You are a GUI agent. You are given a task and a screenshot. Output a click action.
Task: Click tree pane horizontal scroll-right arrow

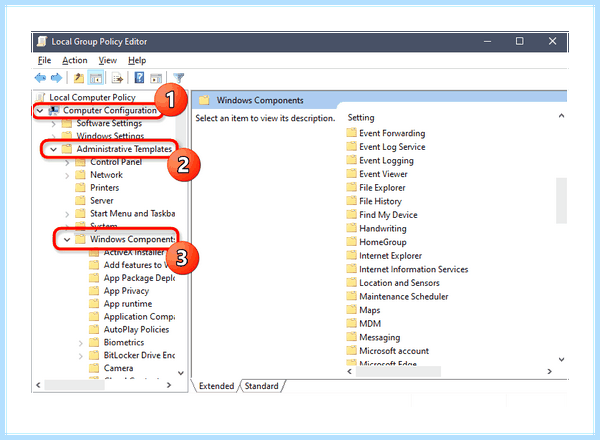[x=169, y=385]
